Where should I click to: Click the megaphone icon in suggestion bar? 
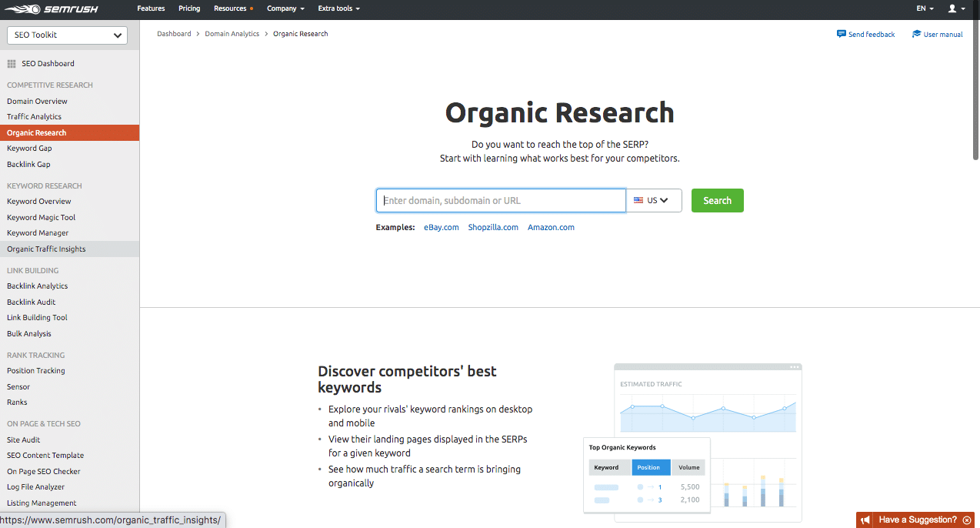[866, 520]
